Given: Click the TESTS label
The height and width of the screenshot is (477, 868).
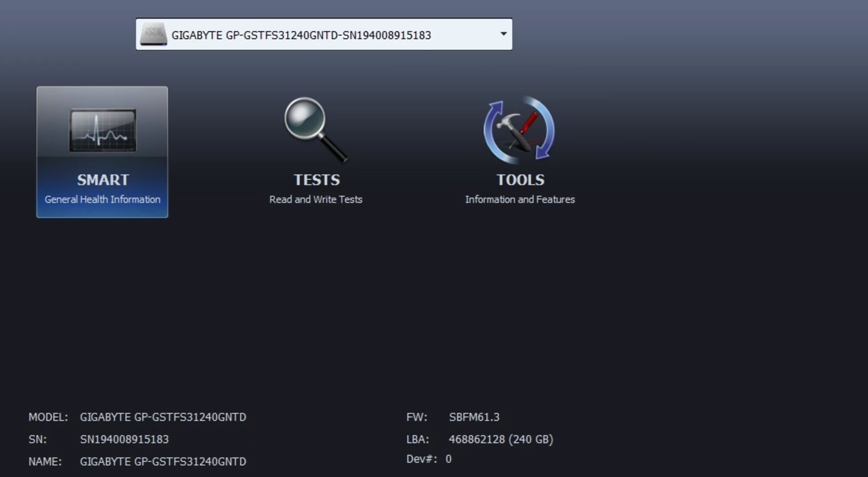Looking at the screenshot, I should click(316, 180).
